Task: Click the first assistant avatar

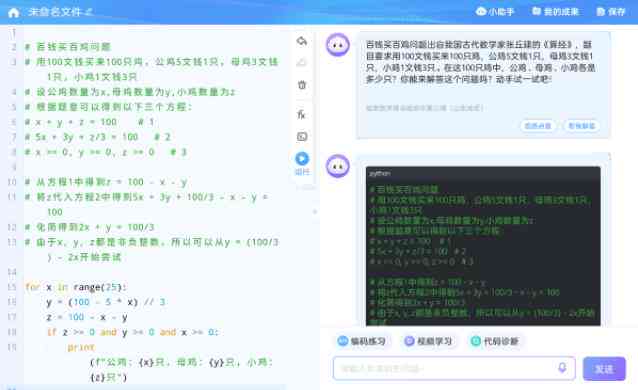Action: [x=338, y=45]
